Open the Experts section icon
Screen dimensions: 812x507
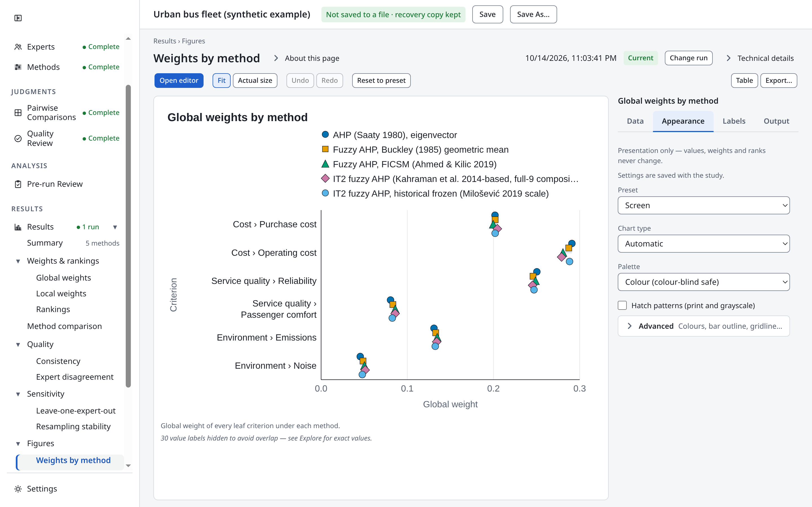(x=18, y=47)
